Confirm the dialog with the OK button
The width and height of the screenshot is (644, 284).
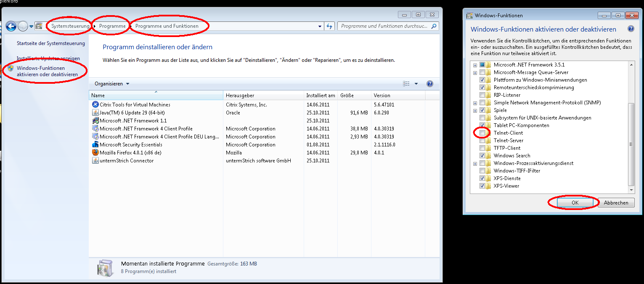575,203
